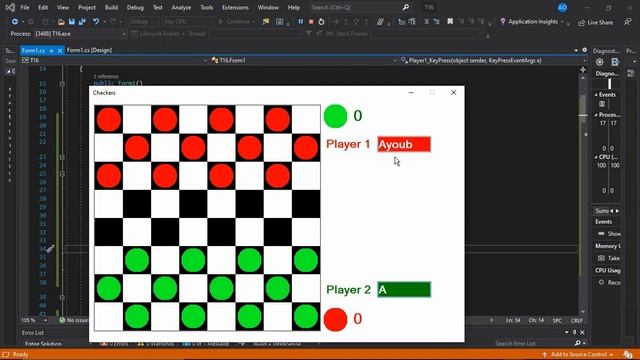Open the T16.Form1 class navigation dropdown
Screen dimensions: 640x360
pos(304,60)
